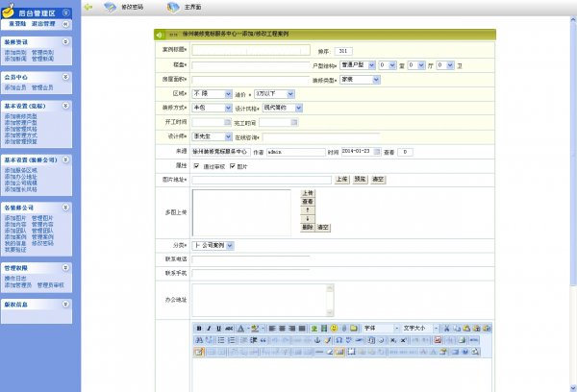Collapse the 会员中心 sidebar section

click(65, 77)
